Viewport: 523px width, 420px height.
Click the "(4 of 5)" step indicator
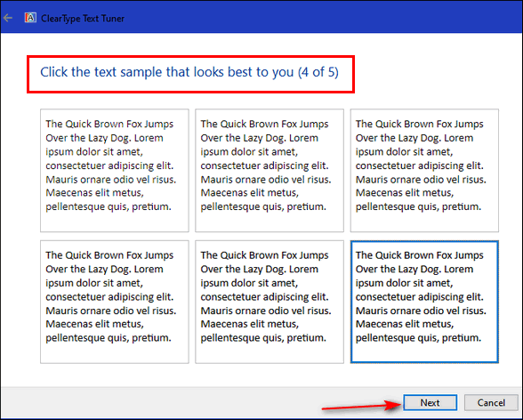tap(318, 72)
